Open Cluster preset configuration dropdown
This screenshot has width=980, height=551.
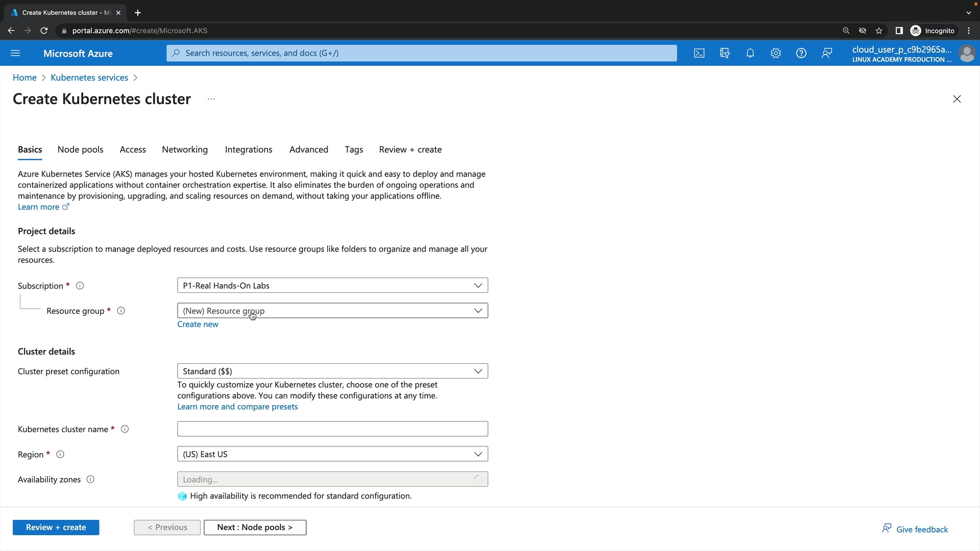pyautogui.click(x=332, y=371)
